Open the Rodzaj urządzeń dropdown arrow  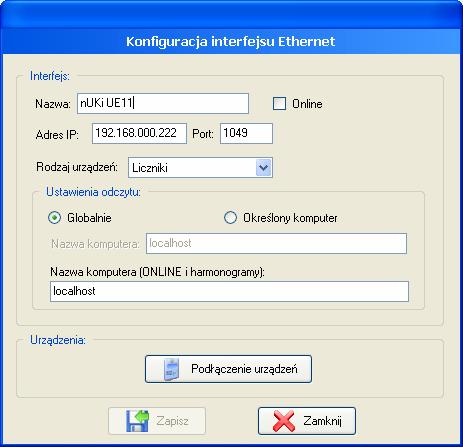coord(264,167)
